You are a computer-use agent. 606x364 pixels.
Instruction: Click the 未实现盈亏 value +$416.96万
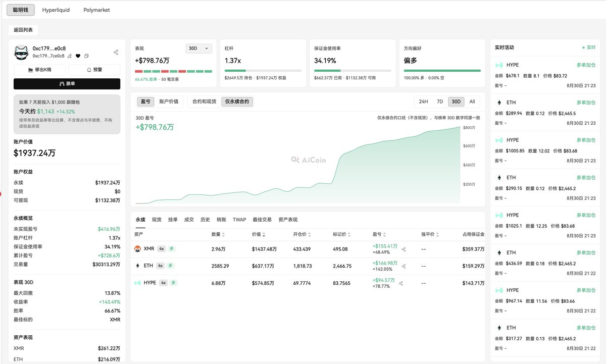109,229
